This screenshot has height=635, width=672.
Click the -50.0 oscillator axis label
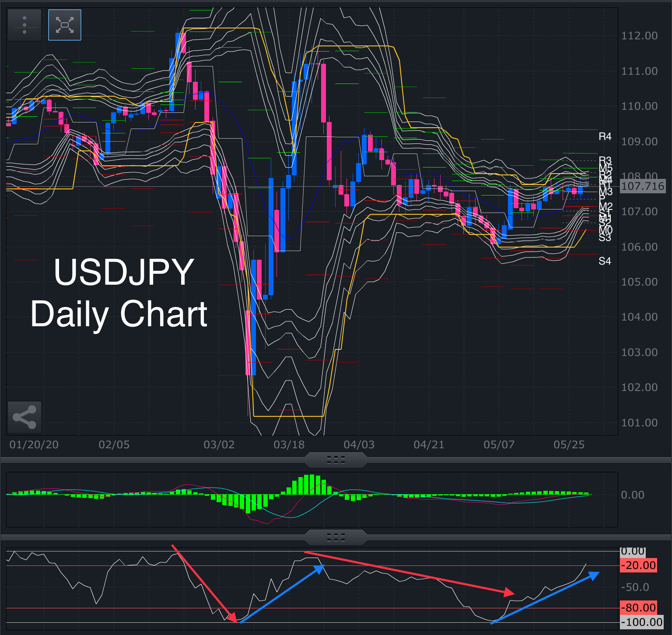click(635, 587)
